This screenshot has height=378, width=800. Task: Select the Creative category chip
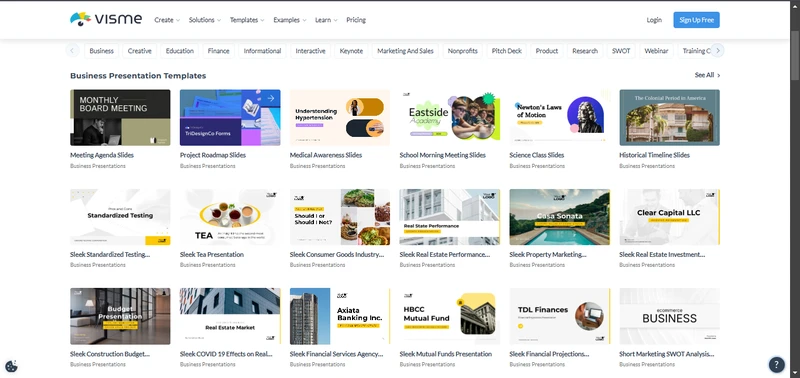pos(139,51)
